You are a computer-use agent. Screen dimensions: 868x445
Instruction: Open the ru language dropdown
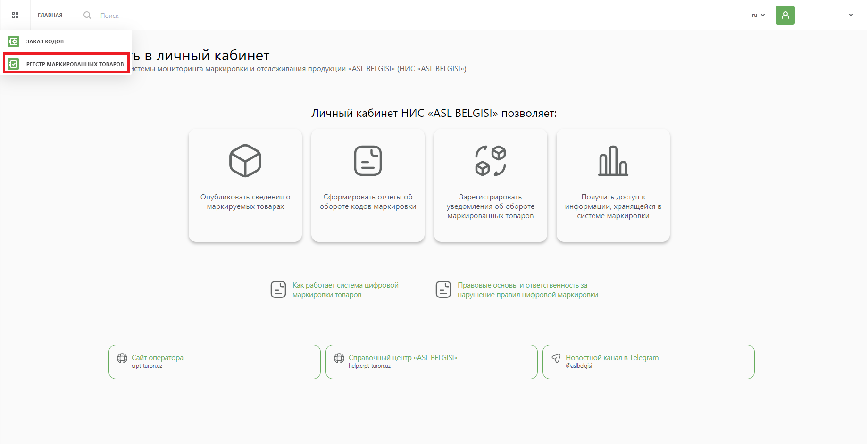point(758,15)
